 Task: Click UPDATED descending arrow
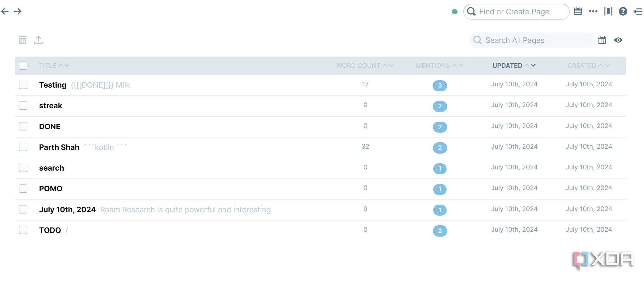pos(533,65)
